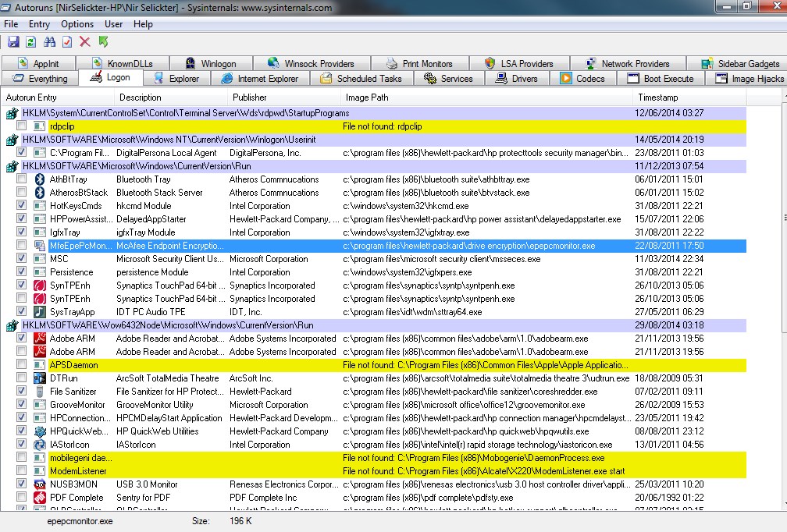Disable the MSC Microsoft Security Client checkbox
This screenshot has height=532, width=787.
pos(22,258)
